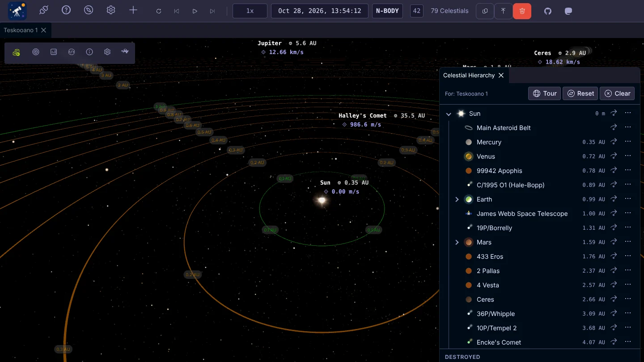The image size is (644, 362).
Task: Click the plus icon to add
Action: pos(133,10)
